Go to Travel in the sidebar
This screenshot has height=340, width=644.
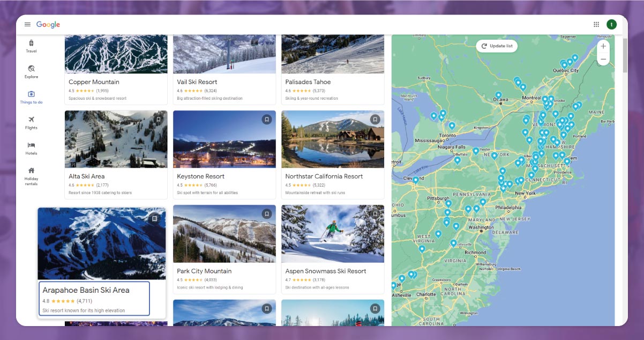[32, 46]
